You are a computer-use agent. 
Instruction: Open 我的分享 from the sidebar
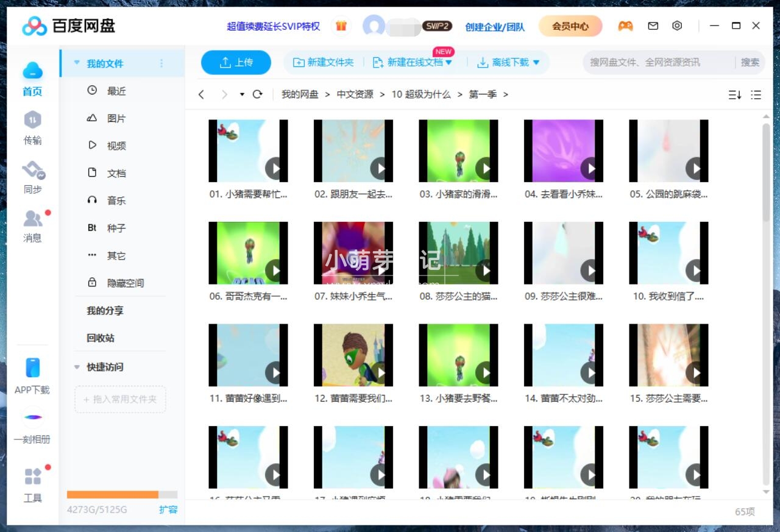click(104, 310)
